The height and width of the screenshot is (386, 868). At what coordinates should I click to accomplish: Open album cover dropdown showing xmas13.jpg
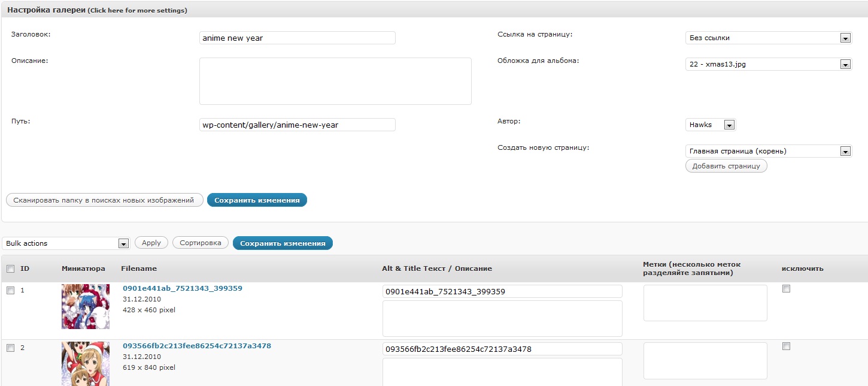[x=768, y=64]
